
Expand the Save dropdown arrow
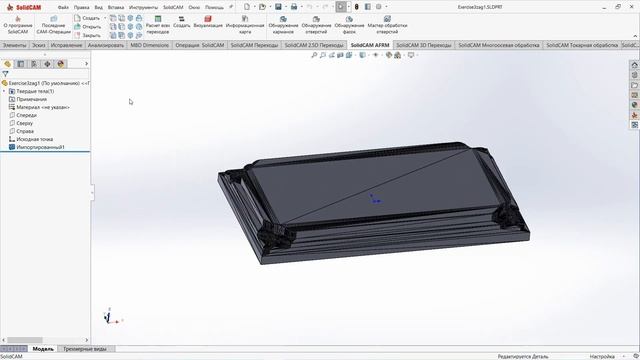(286, 7)
